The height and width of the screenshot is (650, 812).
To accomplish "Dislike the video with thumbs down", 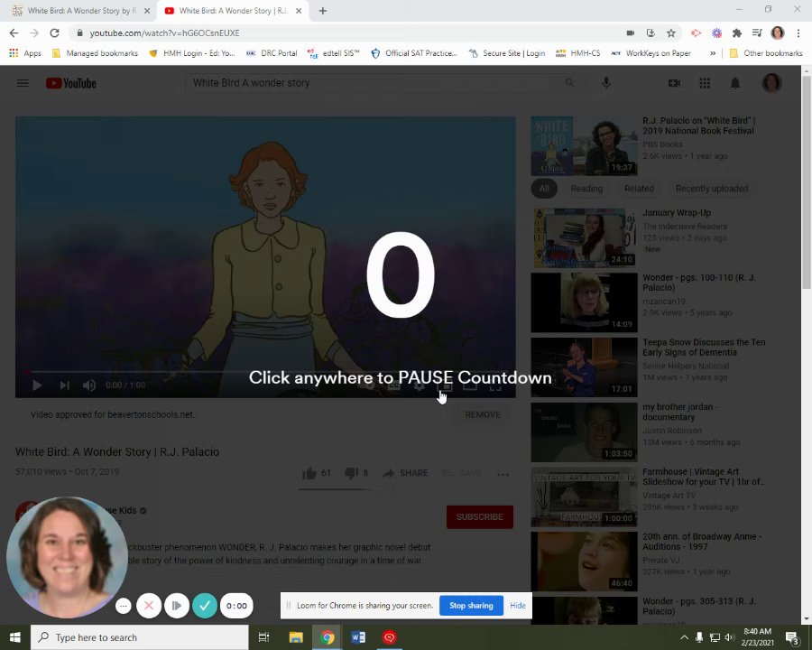I will (x=352, y=473).
